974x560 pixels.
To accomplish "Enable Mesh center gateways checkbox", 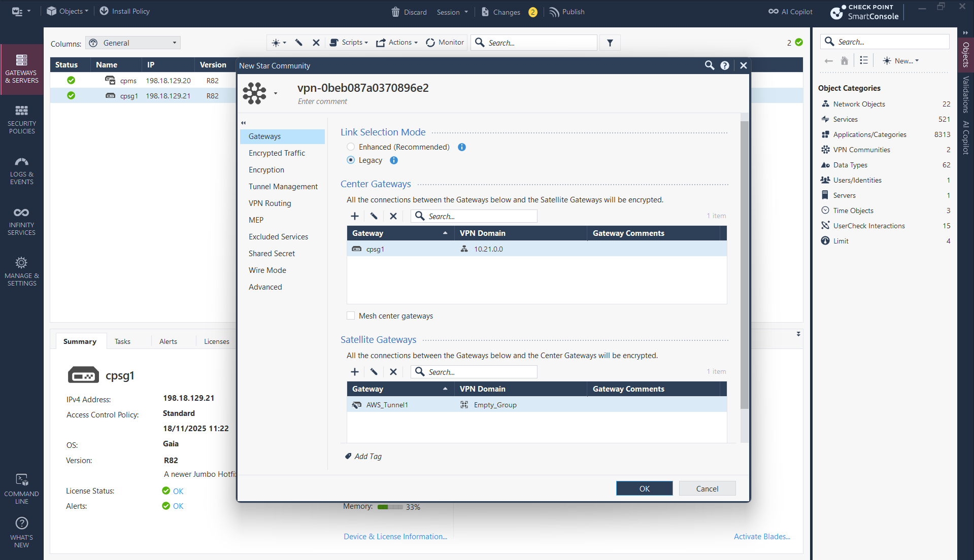I will (x=351, y=316).
